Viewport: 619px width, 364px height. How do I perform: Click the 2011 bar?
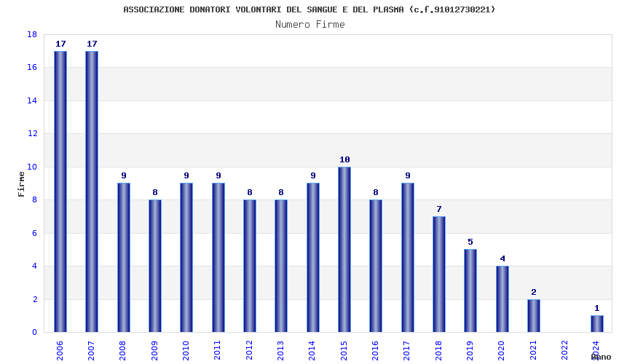click(218, 258)
